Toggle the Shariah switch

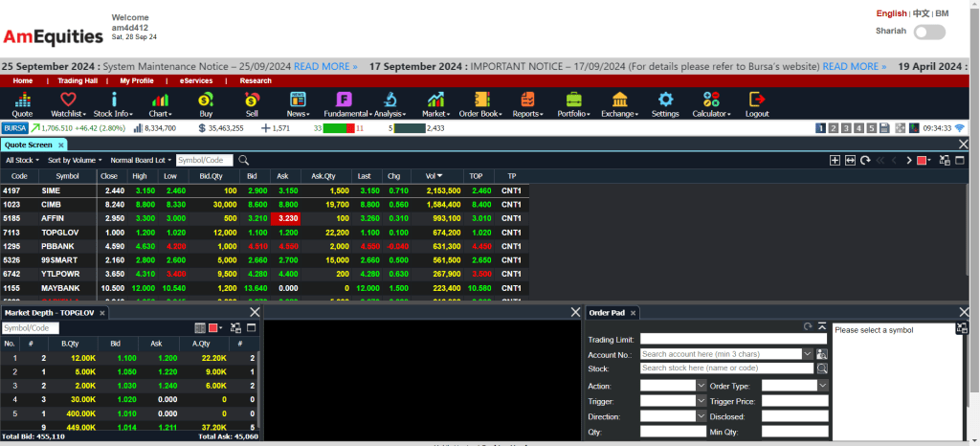pos(929,33)
